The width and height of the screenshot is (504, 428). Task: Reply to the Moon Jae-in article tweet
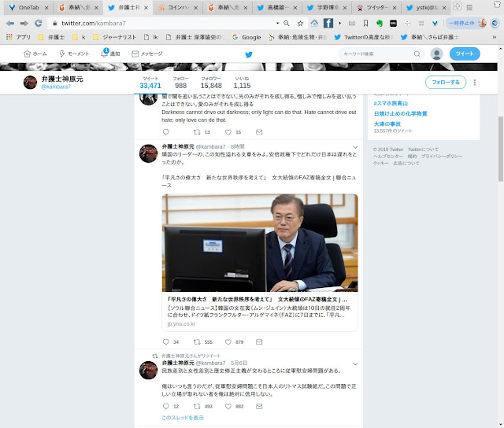(x=166, y=342)
